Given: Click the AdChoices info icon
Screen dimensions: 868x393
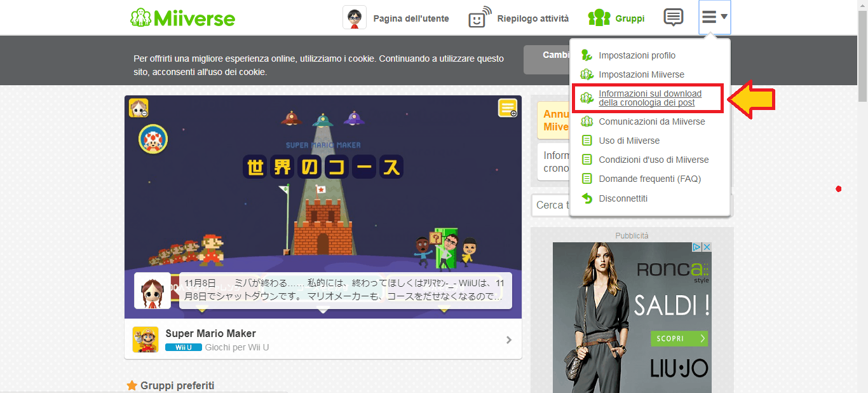Looking at the screenshot, I should pyautogui.click(x=697, y=247).
